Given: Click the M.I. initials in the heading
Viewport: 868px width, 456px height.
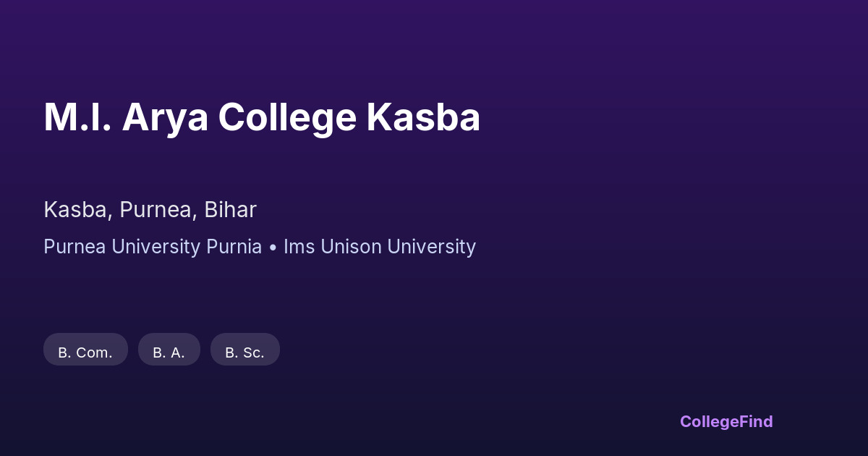Looking at the screenshot, I should (77, 117).
